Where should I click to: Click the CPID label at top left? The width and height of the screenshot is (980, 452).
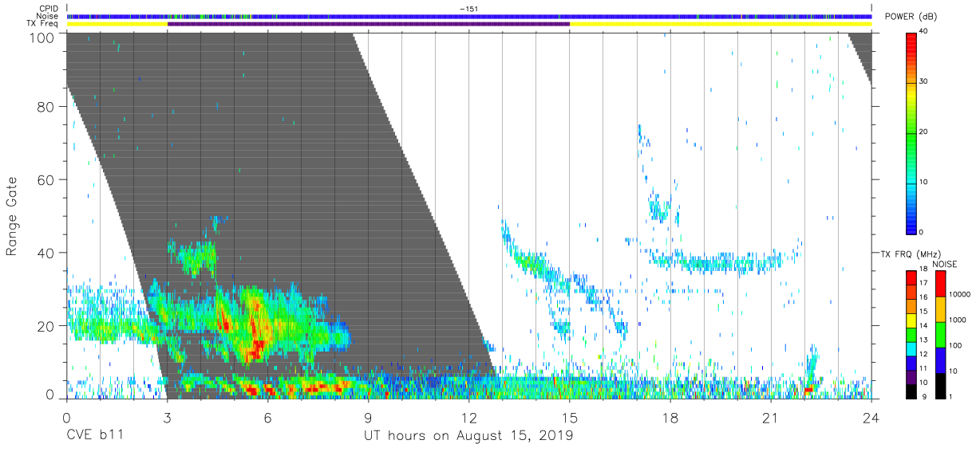(49, 8)
